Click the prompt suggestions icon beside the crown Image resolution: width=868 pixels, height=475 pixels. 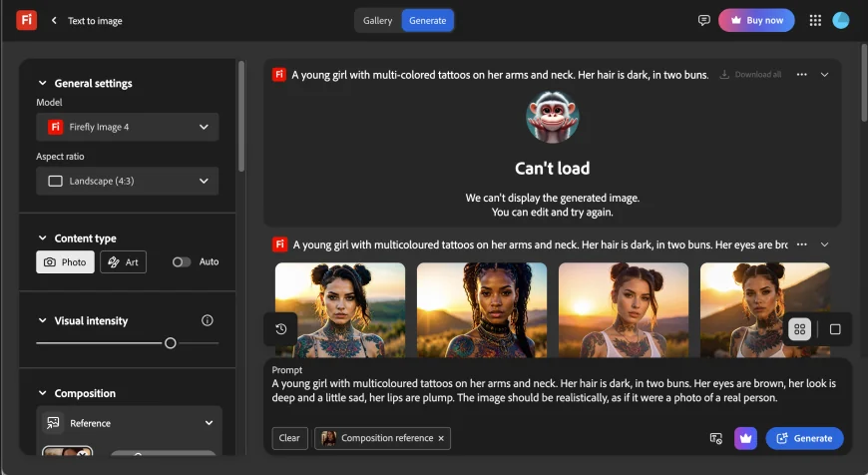715,438
